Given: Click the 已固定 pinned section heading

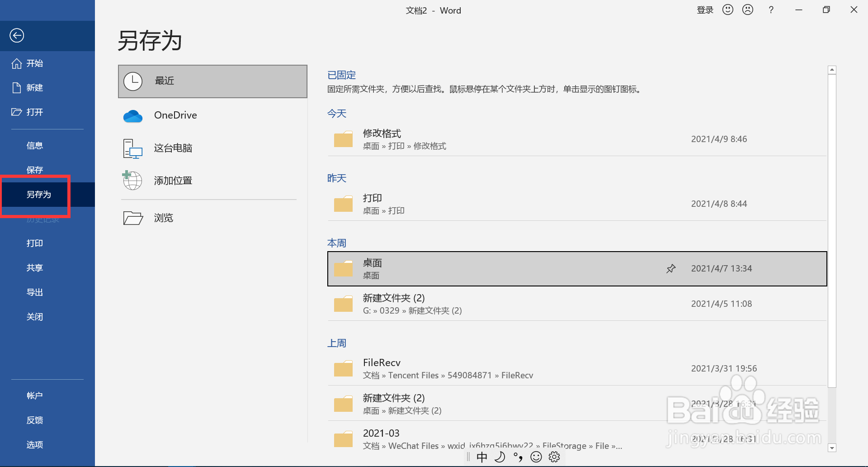Looking at the screenshot, I should point(342,75).
